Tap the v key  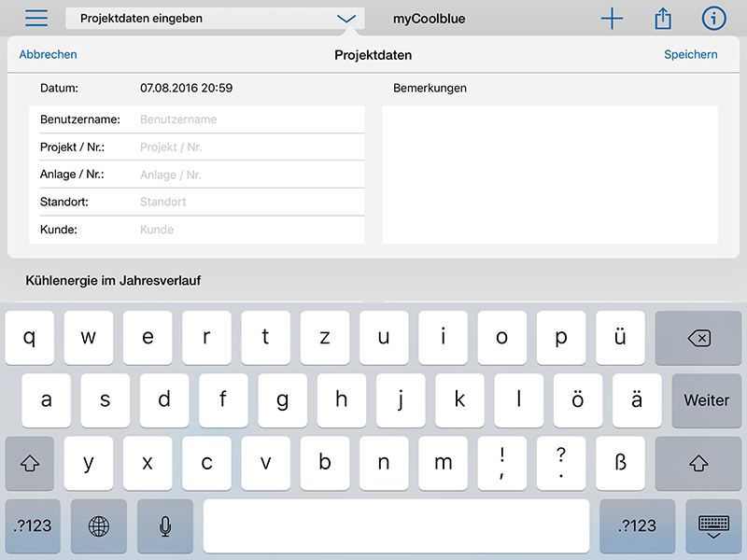click(x=266, y=463)
